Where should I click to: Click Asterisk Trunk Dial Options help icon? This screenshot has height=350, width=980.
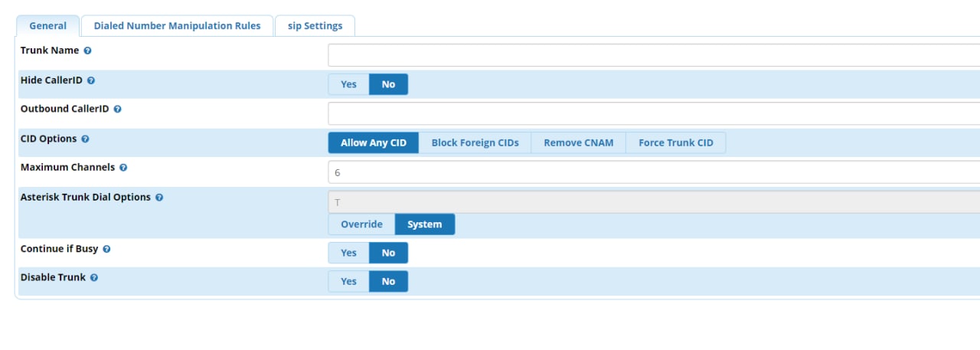(x=159, y=198)
